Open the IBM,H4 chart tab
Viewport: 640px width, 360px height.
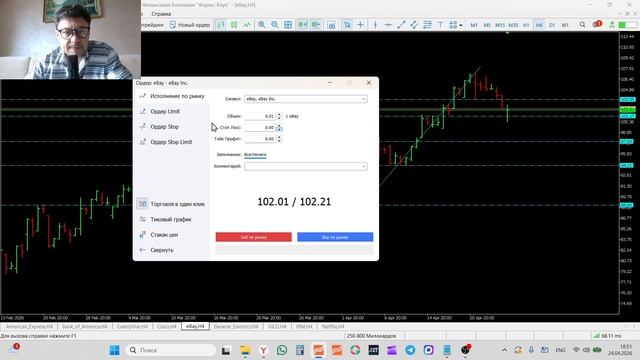(304, 327)
